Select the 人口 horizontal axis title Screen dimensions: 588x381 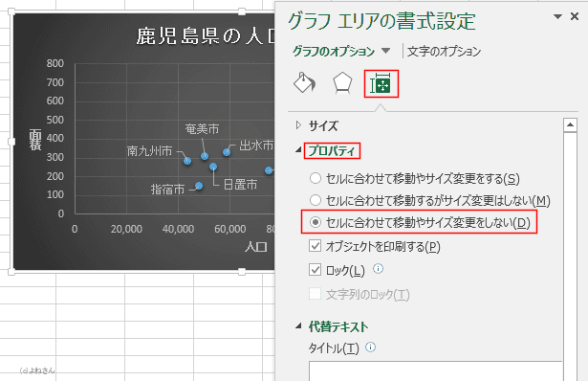coord(256,247)
